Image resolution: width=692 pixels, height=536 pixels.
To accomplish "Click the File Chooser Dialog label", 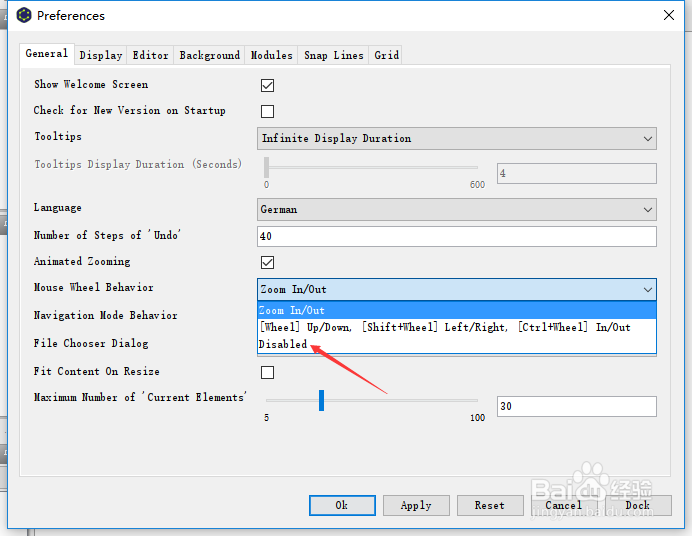I will [91, 343].
